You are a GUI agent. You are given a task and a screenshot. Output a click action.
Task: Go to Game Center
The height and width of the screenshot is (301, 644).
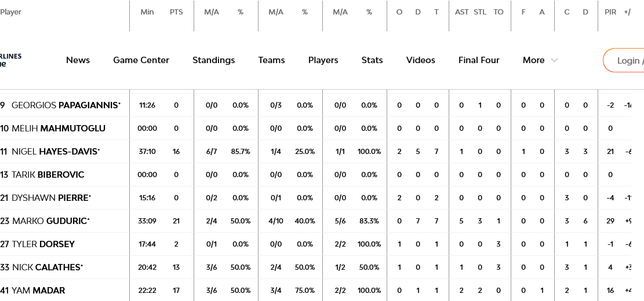click(141, 60)
